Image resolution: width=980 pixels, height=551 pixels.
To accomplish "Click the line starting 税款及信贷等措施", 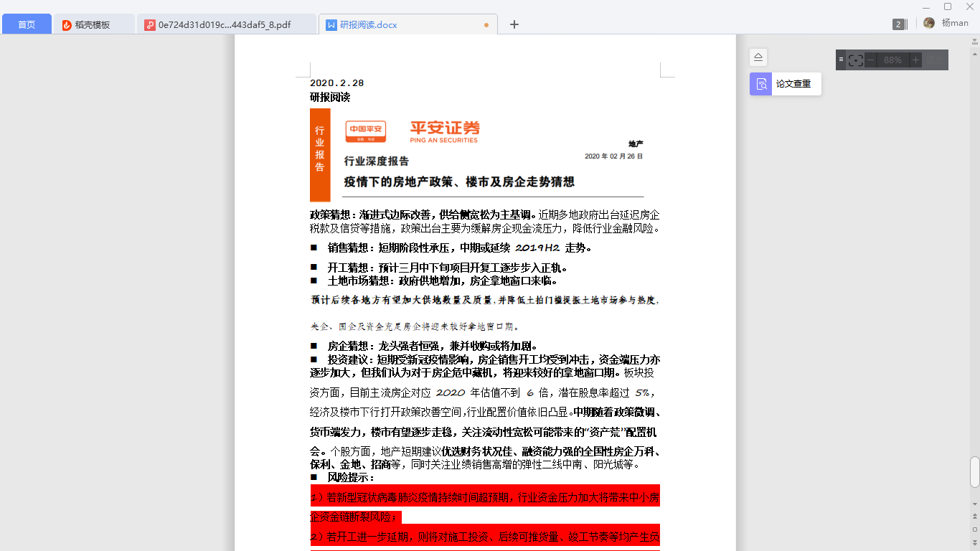I will (x=485, y=228).
